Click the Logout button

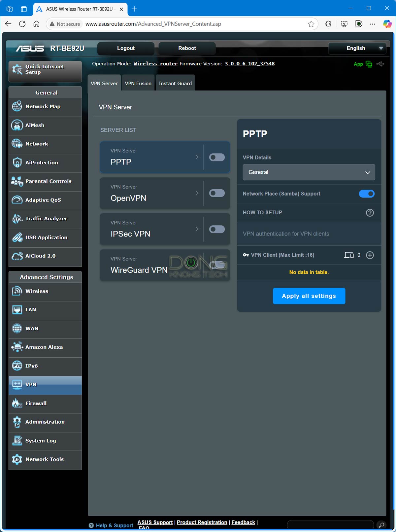pyautogui.click(x=126, y=48)
